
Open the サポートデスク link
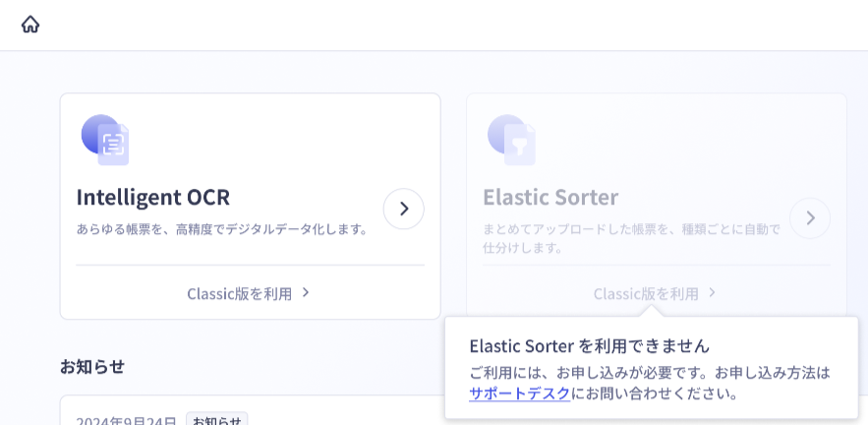click(x=519, y=394)
